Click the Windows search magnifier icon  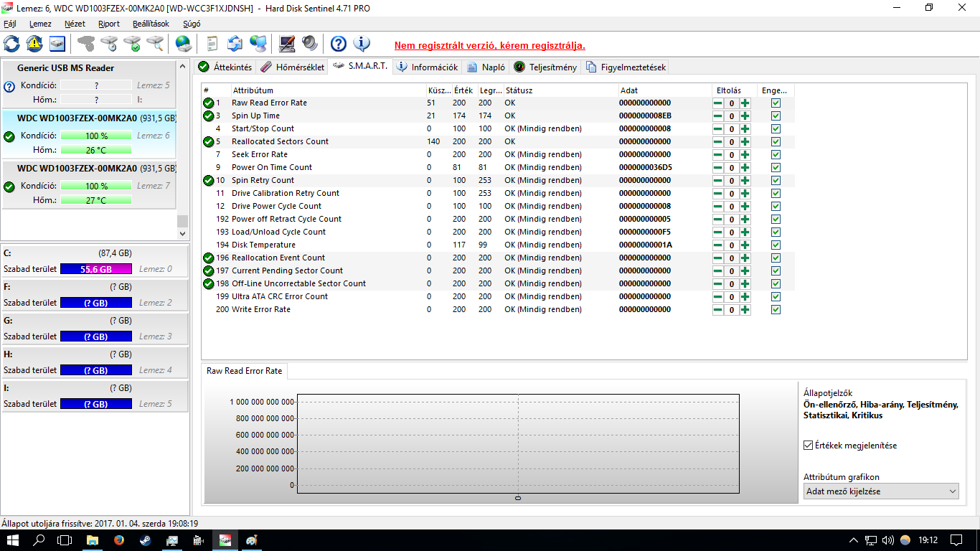39,540
